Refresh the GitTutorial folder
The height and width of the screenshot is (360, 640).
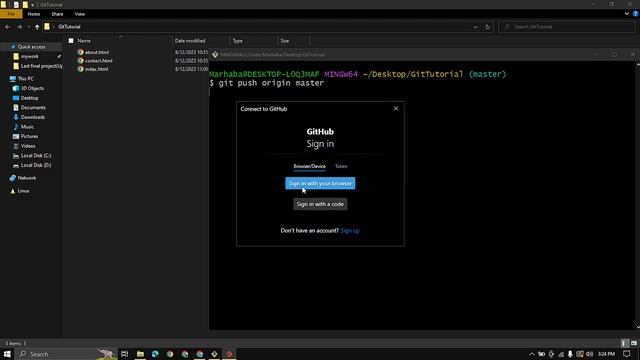pos(487,27)
